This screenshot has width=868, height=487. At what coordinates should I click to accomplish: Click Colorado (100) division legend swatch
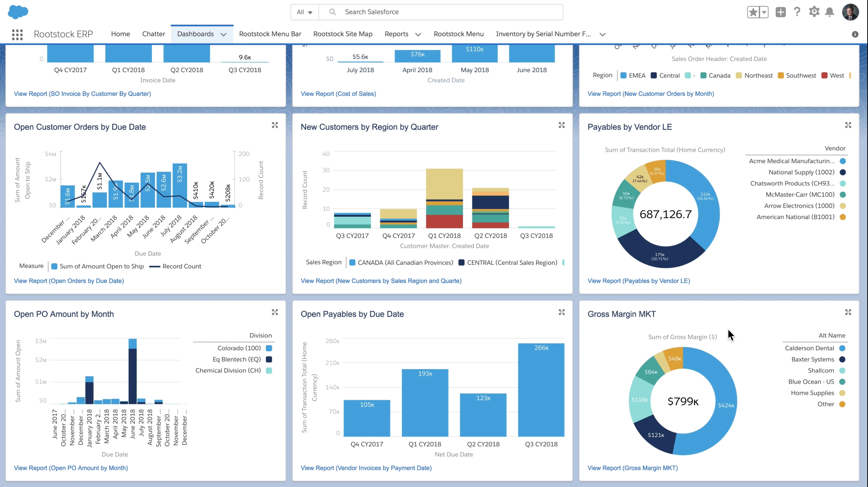[269, 348]
